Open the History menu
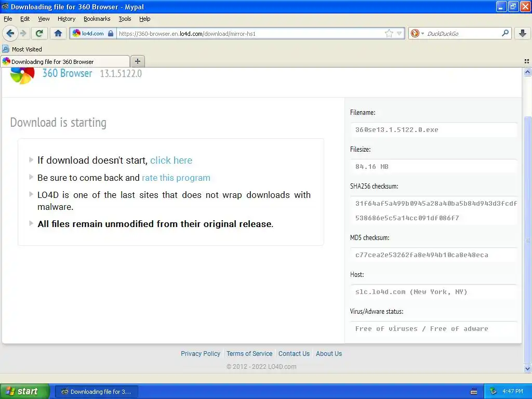This screenshot has height=399, width=532. (66, 19)
